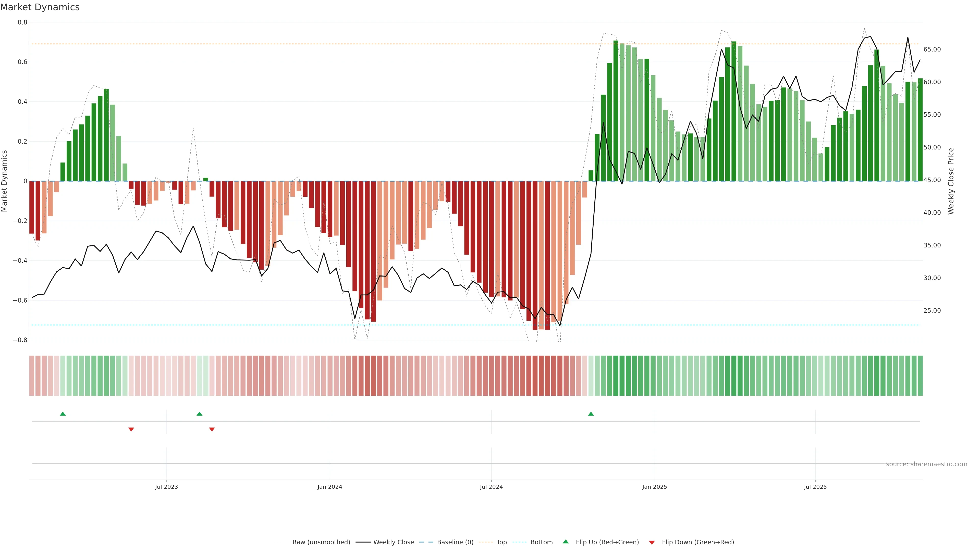Click the red triangle icon in the legend

pos(652,542)
